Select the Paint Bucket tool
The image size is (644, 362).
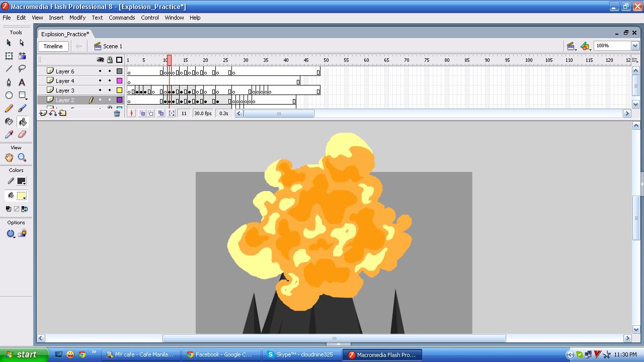22,121
